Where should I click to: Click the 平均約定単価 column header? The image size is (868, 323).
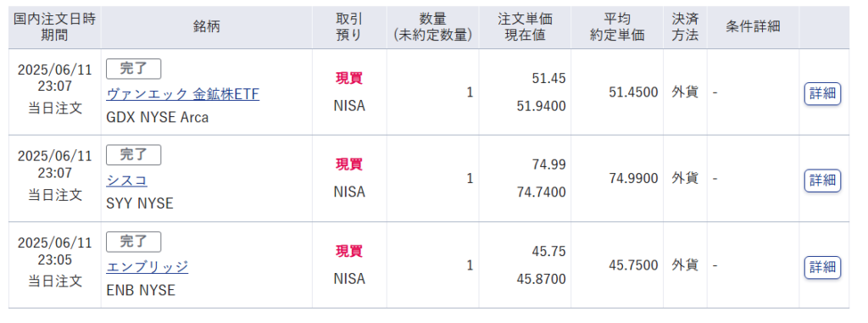pos(617,27)
